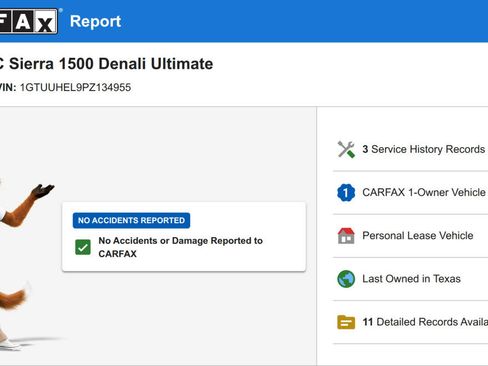
Task: Click the wrench and screwdriver service icon
Action: tap(346, 149)
